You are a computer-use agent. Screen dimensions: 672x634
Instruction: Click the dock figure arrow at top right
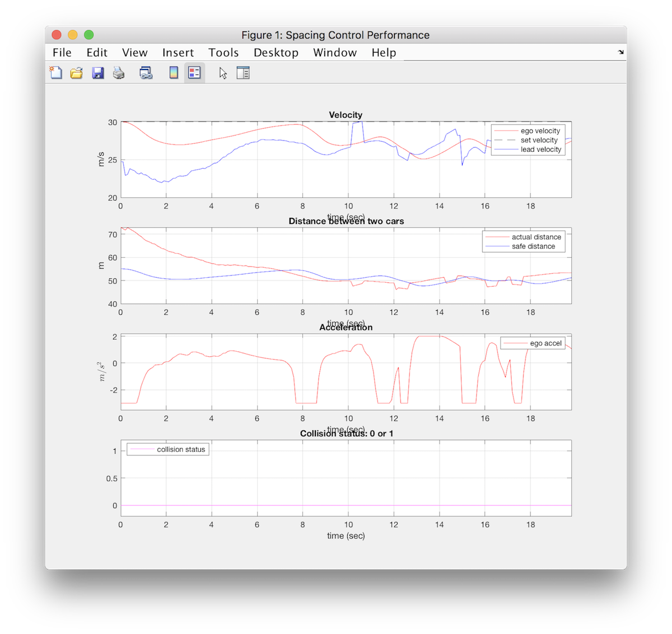click(x=620, y=52)
